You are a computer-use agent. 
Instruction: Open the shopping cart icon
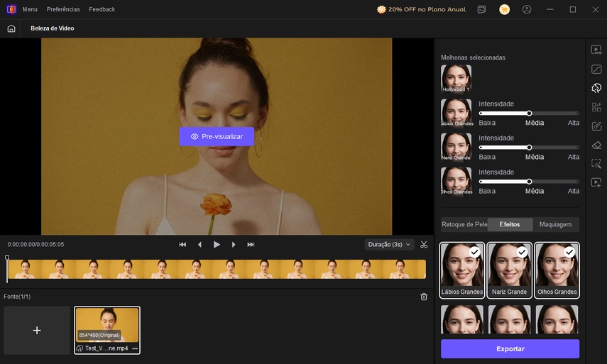click(504, 9)
